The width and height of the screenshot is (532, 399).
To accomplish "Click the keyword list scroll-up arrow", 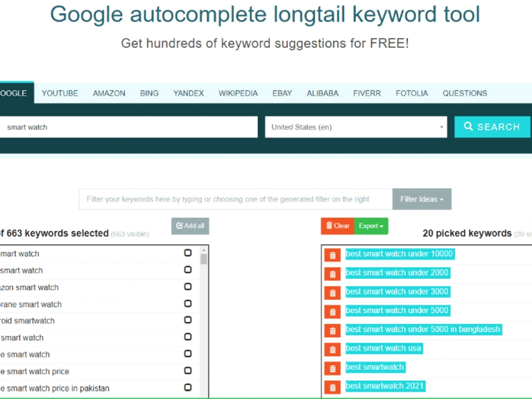I will coord(204,250).
